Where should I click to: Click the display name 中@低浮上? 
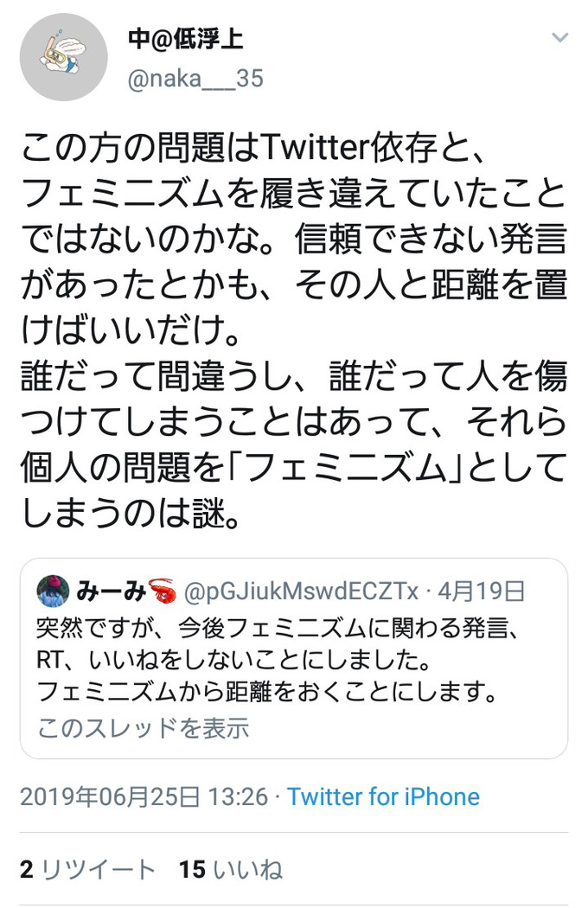click(185, 40)
